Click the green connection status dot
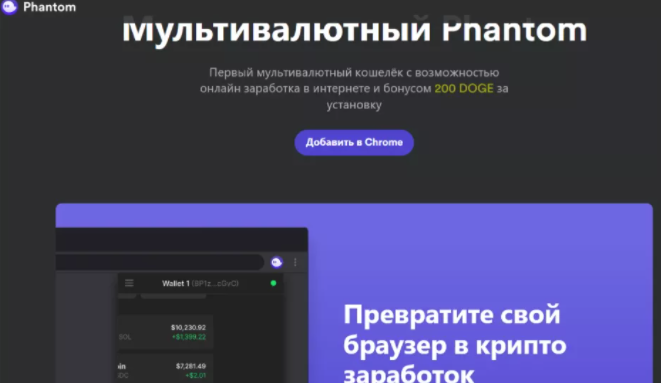 click(273, 283)
